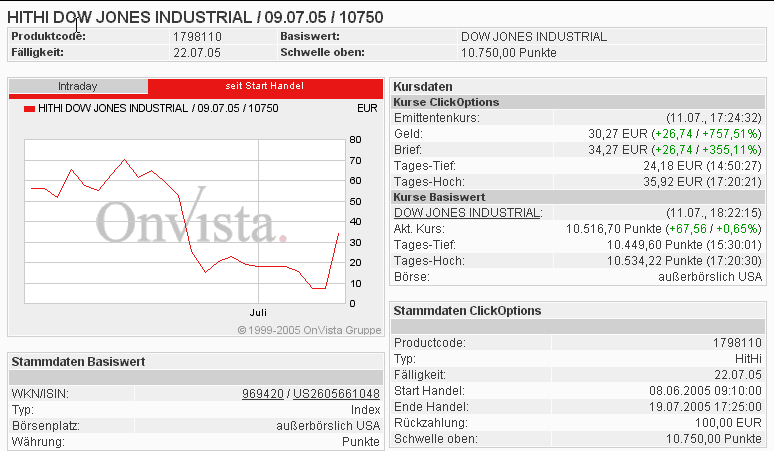Click Start Handel value 08.06.2005 09:10:00
Viewport: 774px width, 451px height.
tap(705, 391)
